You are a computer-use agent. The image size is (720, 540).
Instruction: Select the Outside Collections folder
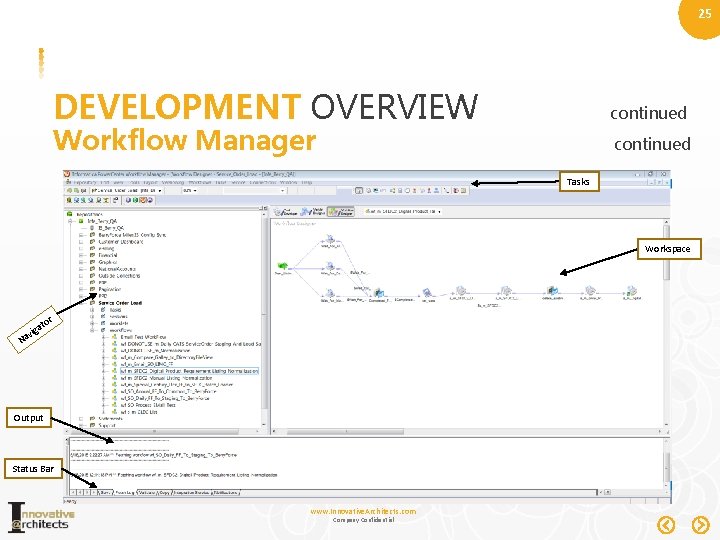pyautogui.click(x=119, y=276)
